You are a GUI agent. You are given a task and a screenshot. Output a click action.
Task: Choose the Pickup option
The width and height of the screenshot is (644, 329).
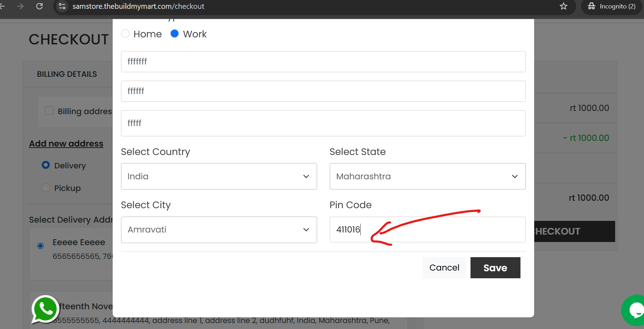click(x=46, y=187)
